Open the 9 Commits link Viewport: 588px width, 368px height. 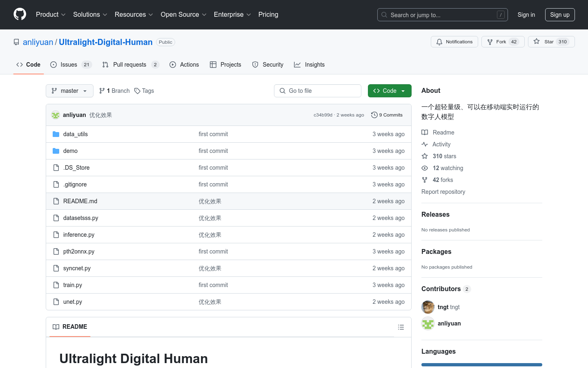click(x=387, y=115)
